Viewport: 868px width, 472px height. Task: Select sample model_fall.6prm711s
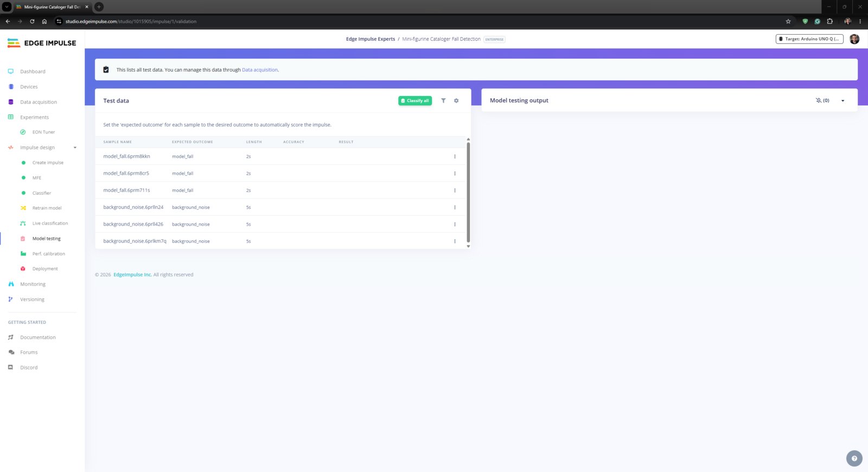pos(126,190)
